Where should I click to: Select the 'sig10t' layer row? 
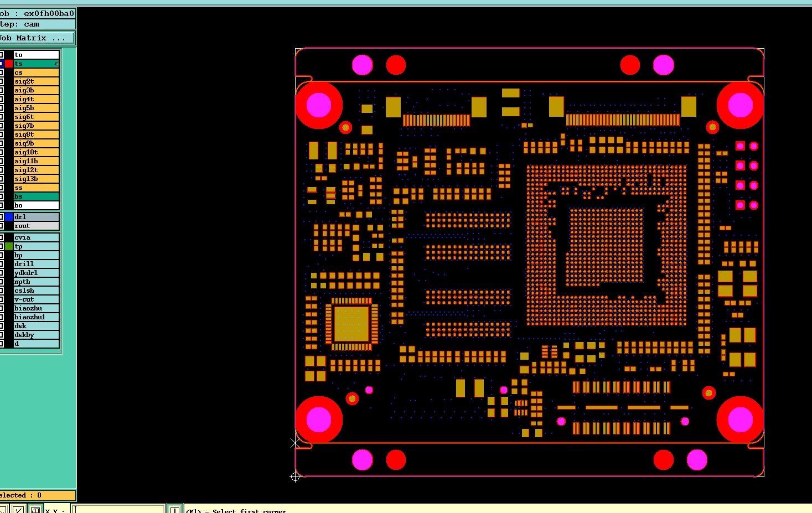37,152
